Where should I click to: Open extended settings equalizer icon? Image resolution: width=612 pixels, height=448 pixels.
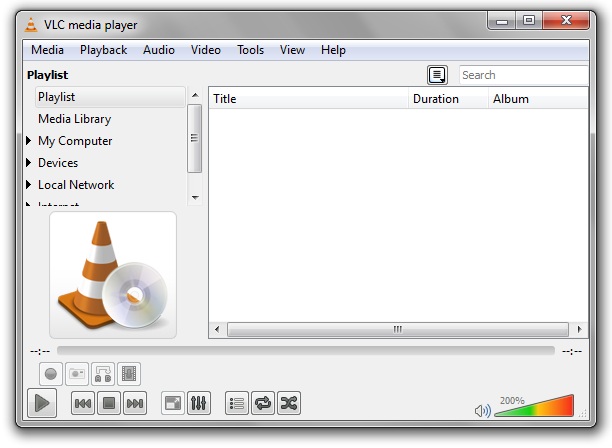(x=199, y=403)
